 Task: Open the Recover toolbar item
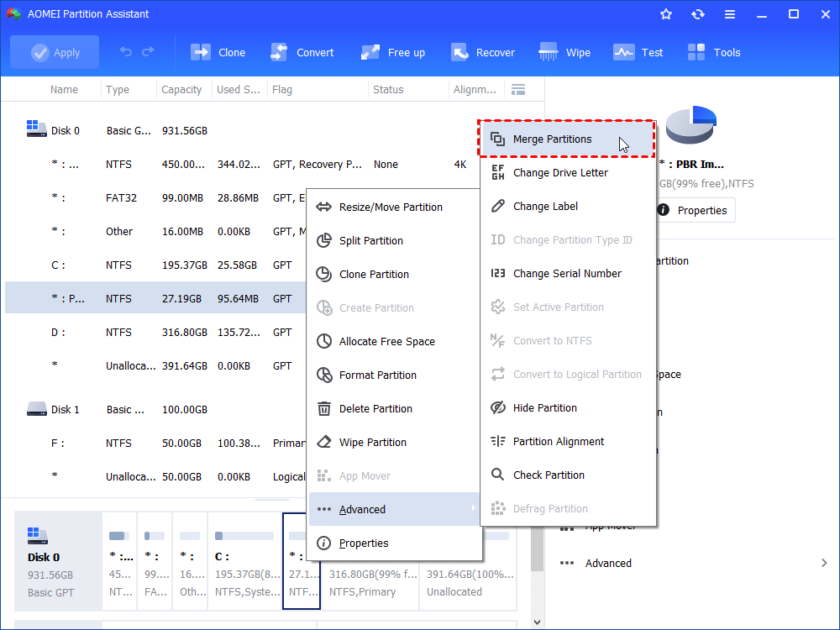pos(483,52)
